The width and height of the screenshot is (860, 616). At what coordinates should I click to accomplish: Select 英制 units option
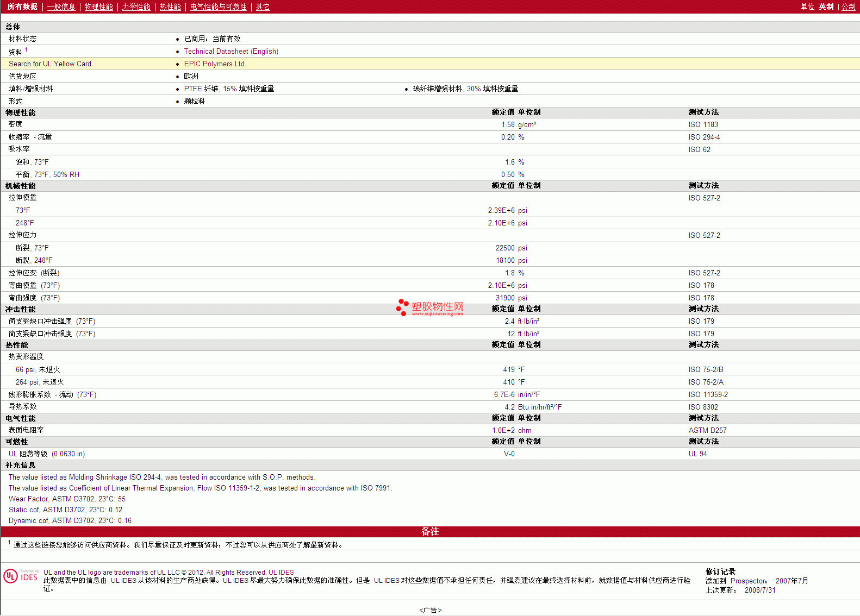(x=826, y=7)
